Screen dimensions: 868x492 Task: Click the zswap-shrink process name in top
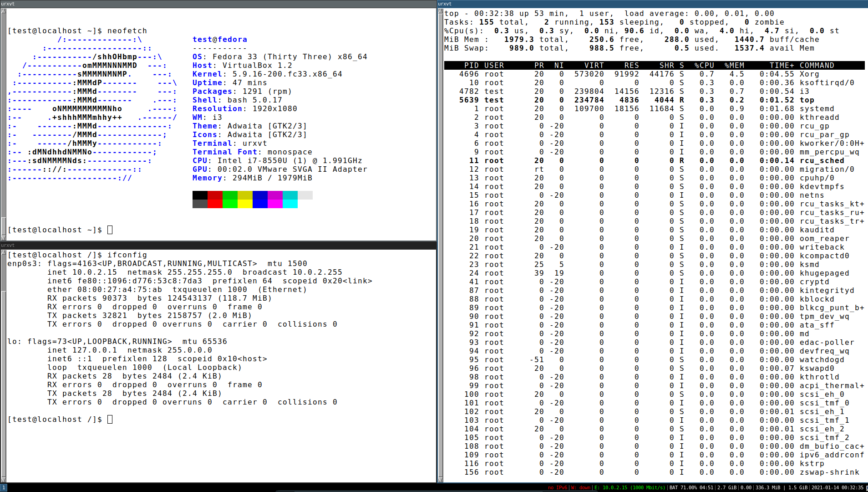click(x=830, y=472)
